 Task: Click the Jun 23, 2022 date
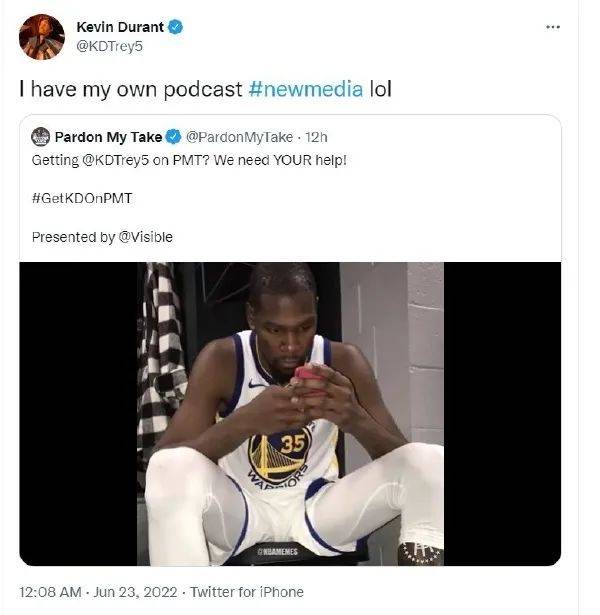pos(128,592)
